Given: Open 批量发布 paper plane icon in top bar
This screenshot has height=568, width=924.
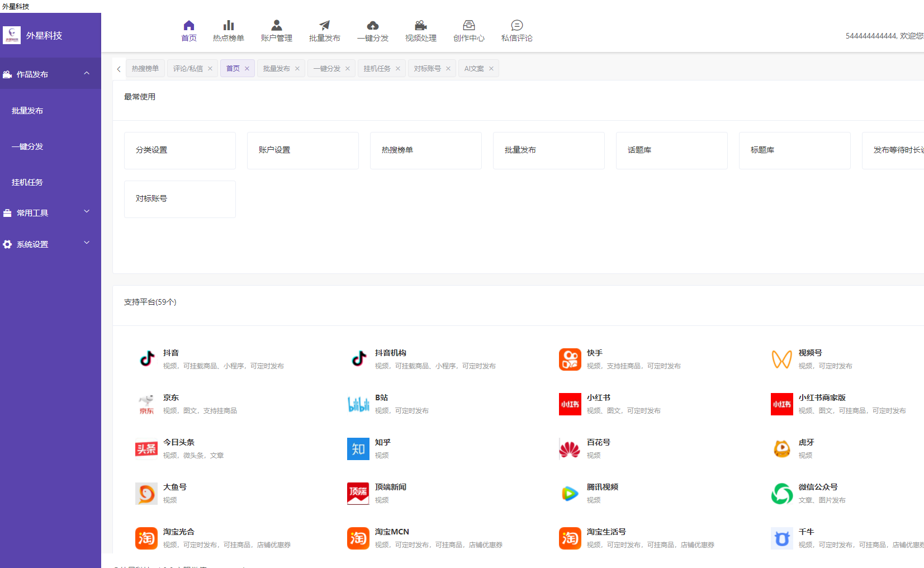Looking at the screenshot, I should [324, 26].
